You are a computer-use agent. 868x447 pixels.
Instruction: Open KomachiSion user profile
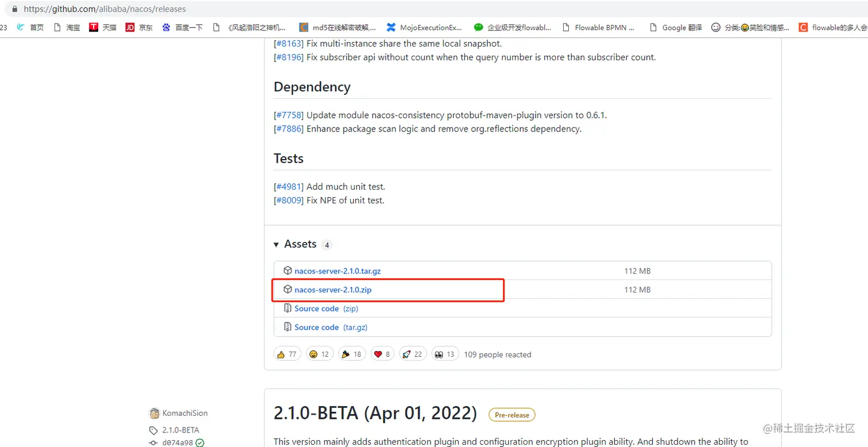tap(184, 413)
